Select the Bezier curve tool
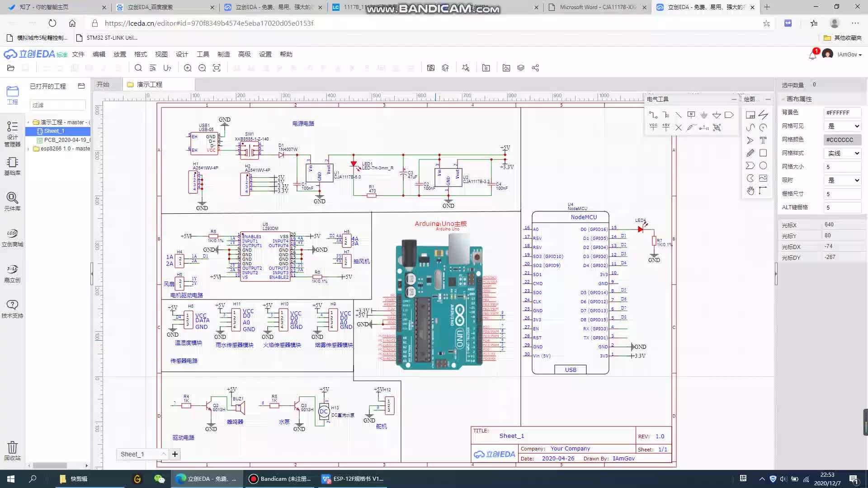 click(x=750, y=127)
